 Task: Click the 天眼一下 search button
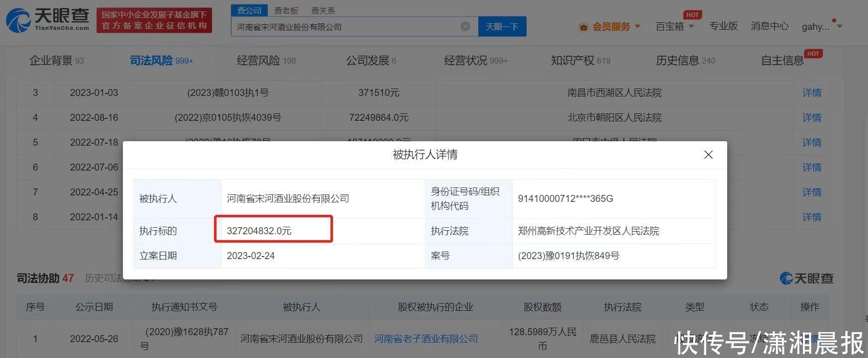click(x=502, y=26)
